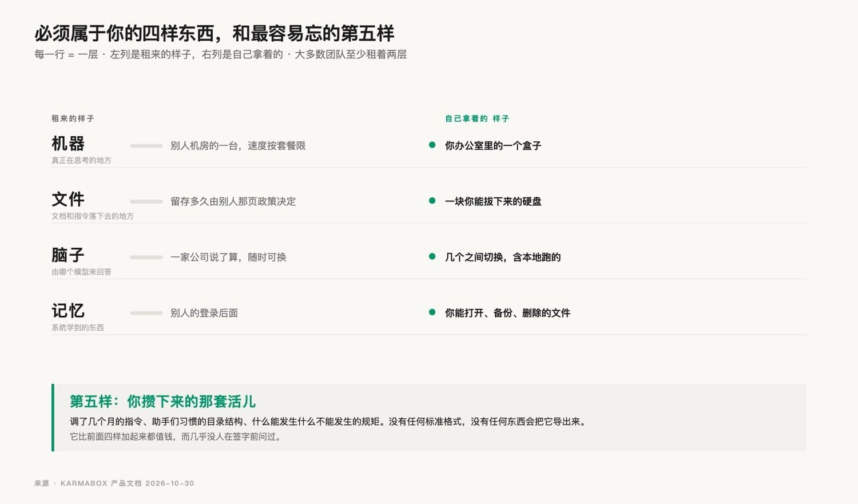
Task: Click the caption "真正在思考的地方"
Action: click(x=81, y=160)
